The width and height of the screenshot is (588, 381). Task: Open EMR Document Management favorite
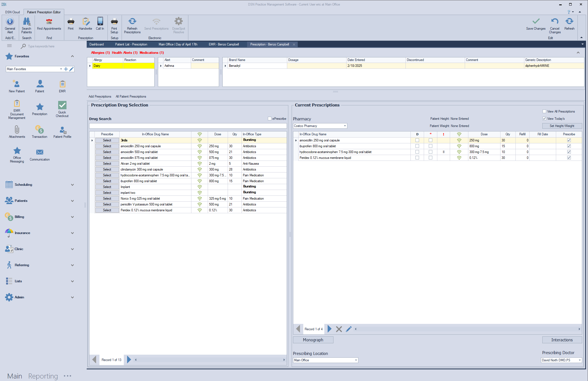tap(17, 104)
